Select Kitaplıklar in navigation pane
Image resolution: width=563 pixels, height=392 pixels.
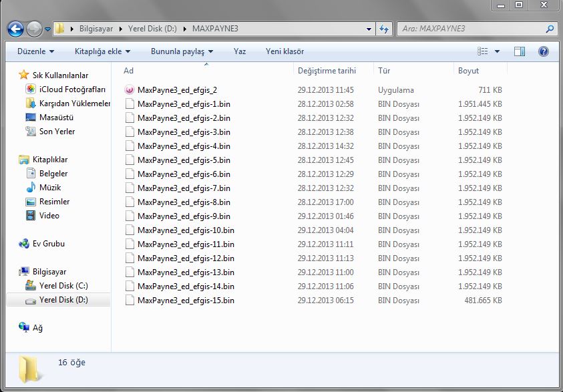pos(43,160)
